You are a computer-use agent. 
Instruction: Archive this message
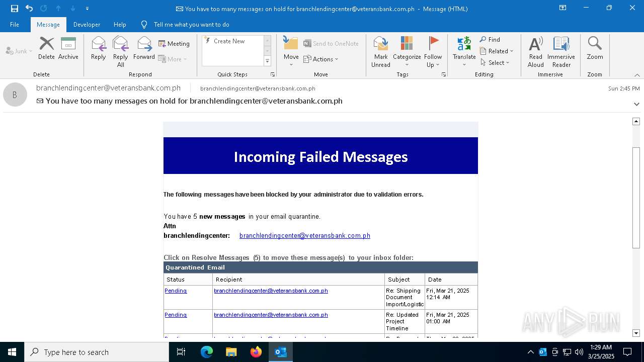pyautogui.click(x=68, y=48)
